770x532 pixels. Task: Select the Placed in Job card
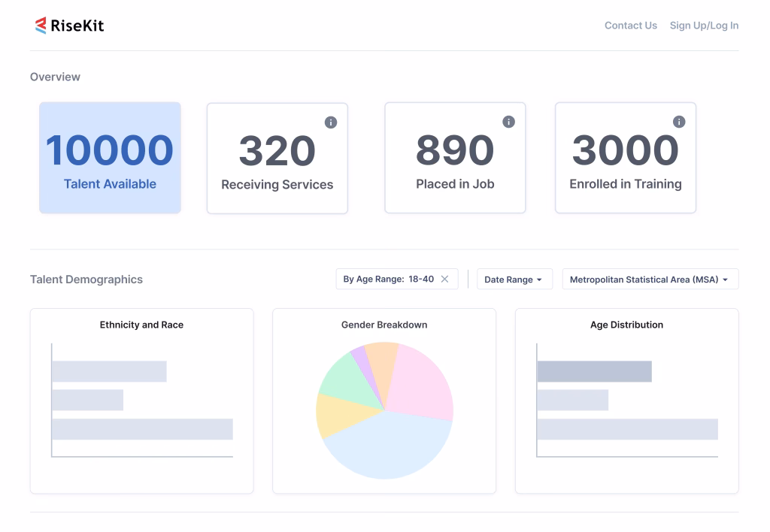[455, 158]
